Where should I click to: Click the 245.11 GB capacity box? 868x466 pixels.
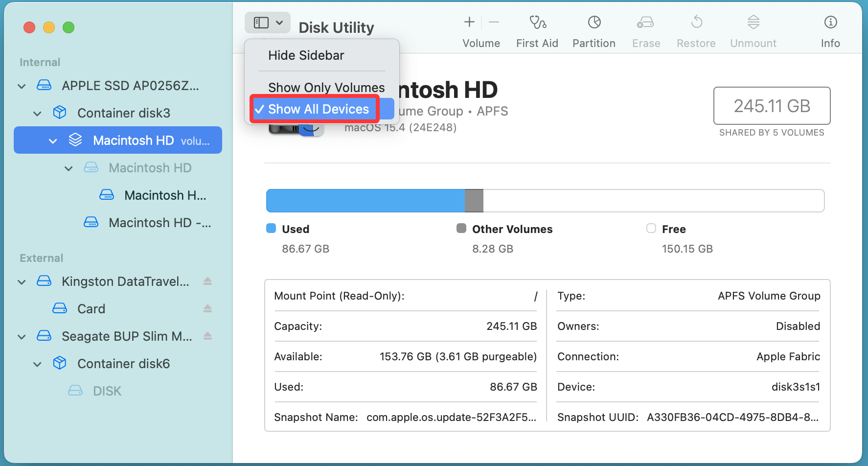772,106
